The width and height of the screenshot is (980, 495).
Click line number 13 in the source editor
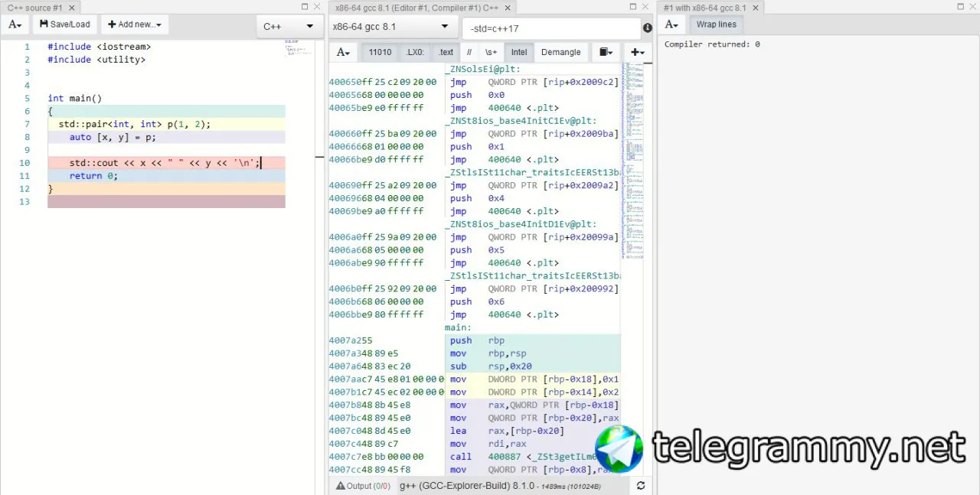point(24,202)
